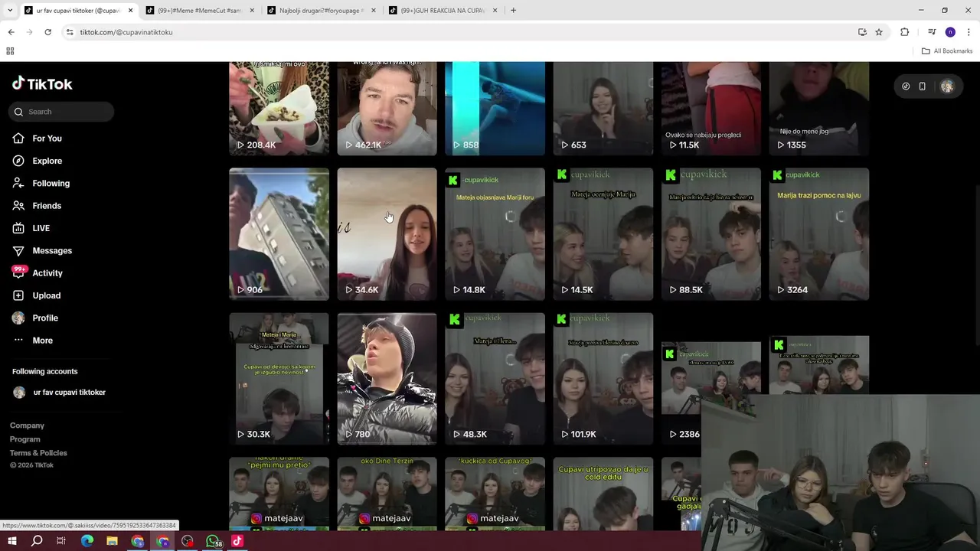Open the Terms & Policies footer link
This screenshot has width=980, height=551.
[38, 453]
